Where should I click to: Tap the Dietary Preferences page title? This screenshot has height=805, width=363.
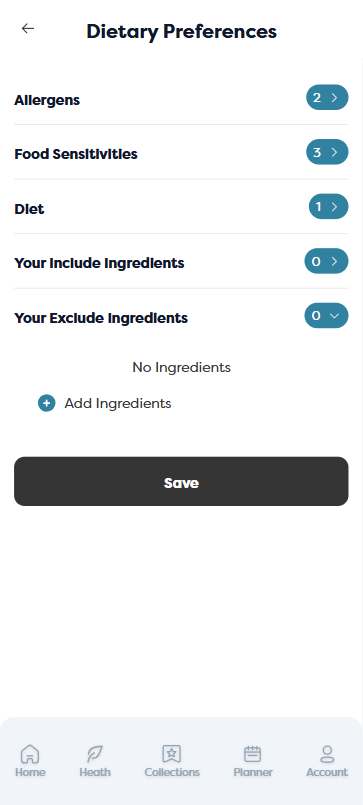pos(181,32)
